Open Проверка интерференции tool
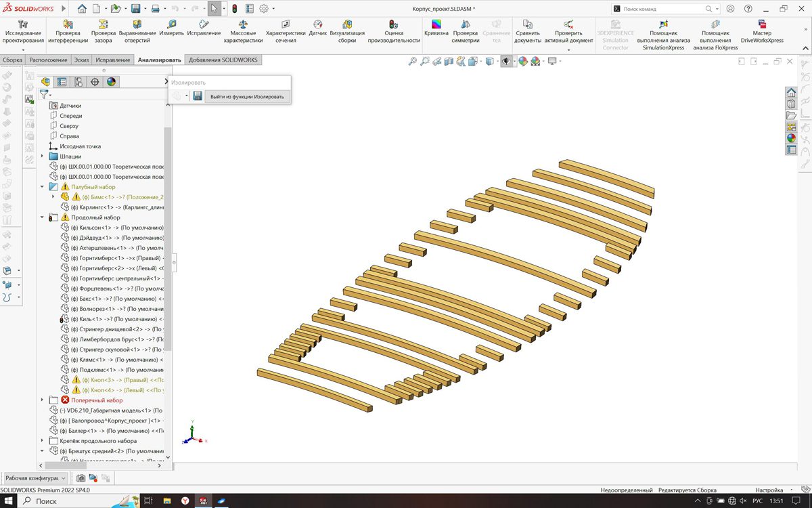Image resolution: width=812 pixels, height=508 pixels. (x=68, y=28)
